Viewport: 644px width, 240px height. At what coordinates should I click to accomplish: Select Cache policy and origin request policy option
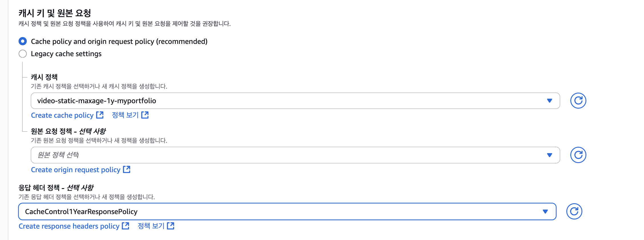[23, 41]
